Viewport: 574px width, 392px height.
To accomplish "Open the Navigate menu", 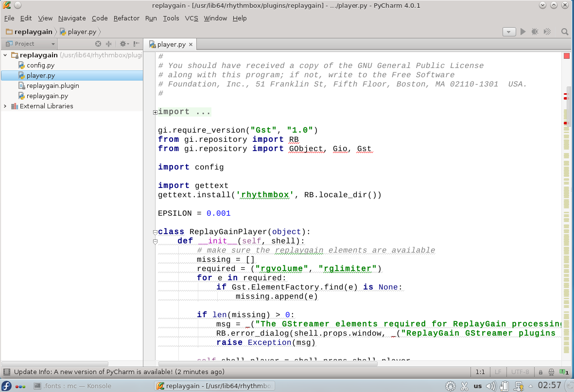I will coord(72,18).
